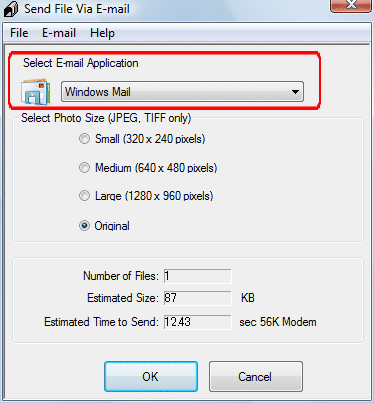Click the e-mail application dropdown arrow
The width and height of the screenshot is (374, 403).
(295, 92)
